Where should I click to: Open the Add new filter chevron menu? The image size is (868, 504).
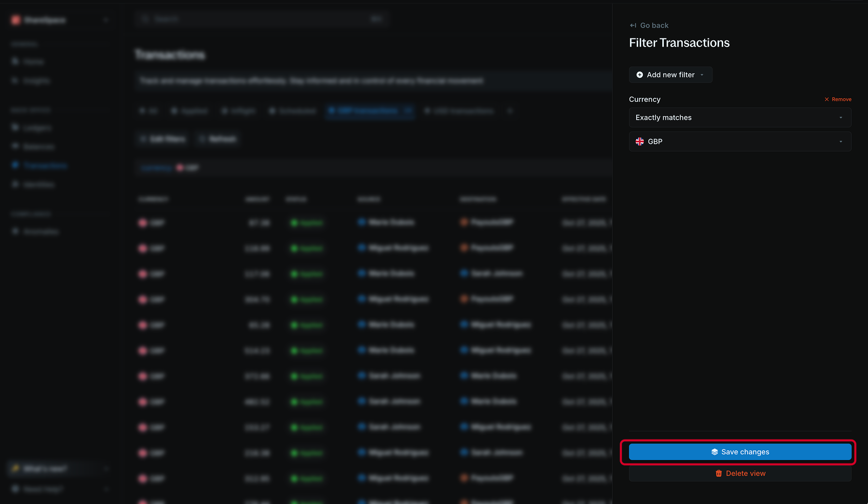pos(702,75)
